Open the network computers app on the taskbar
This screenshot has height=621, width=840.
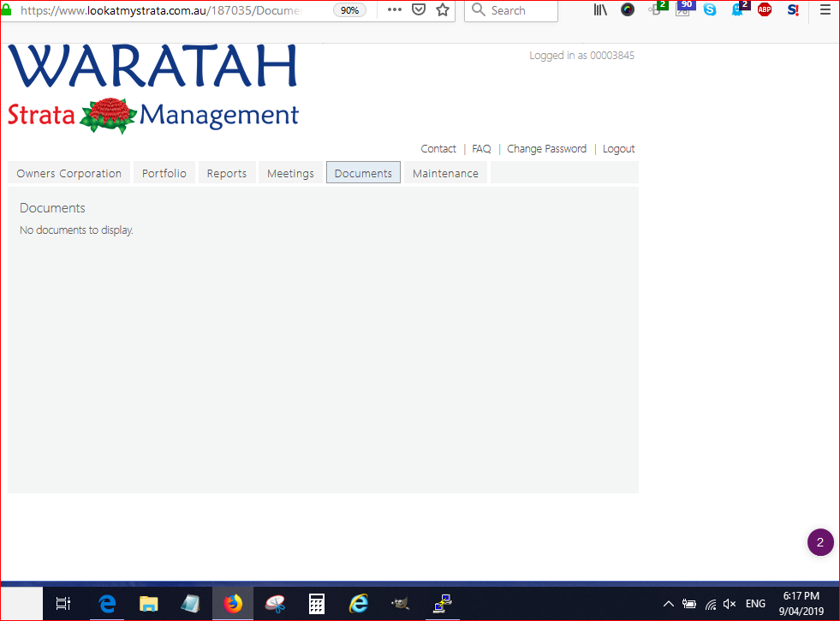[x=443, y=604]
